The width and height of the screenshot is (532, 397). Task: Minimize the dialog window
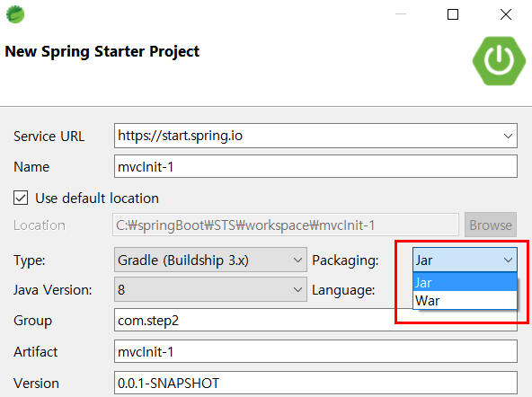(x=401, y=14)
